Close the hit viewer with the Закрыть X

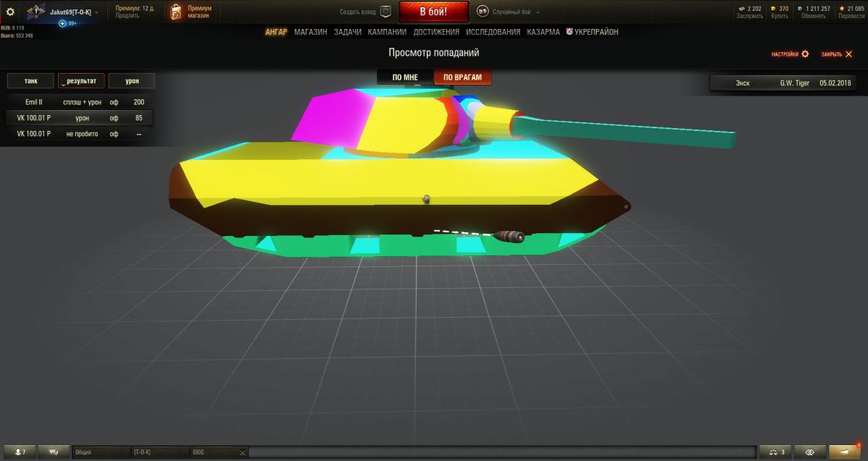pyautogui.click(x=836, y=54)
